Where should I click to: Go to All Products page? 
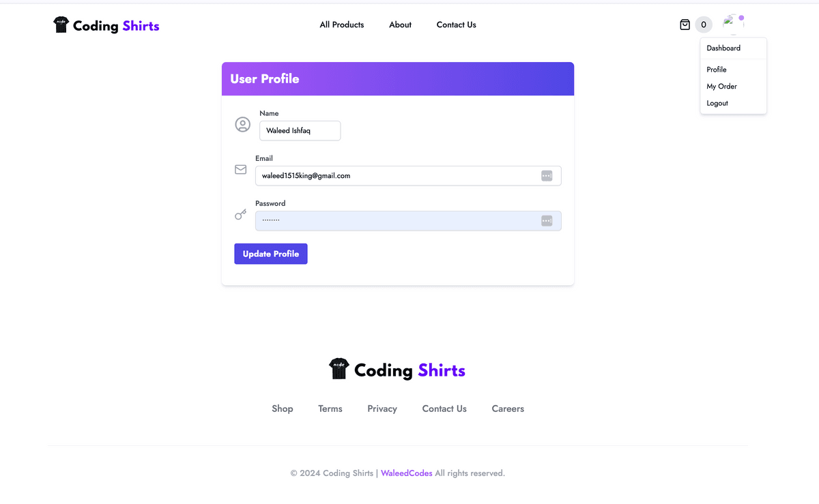(342, 25)
